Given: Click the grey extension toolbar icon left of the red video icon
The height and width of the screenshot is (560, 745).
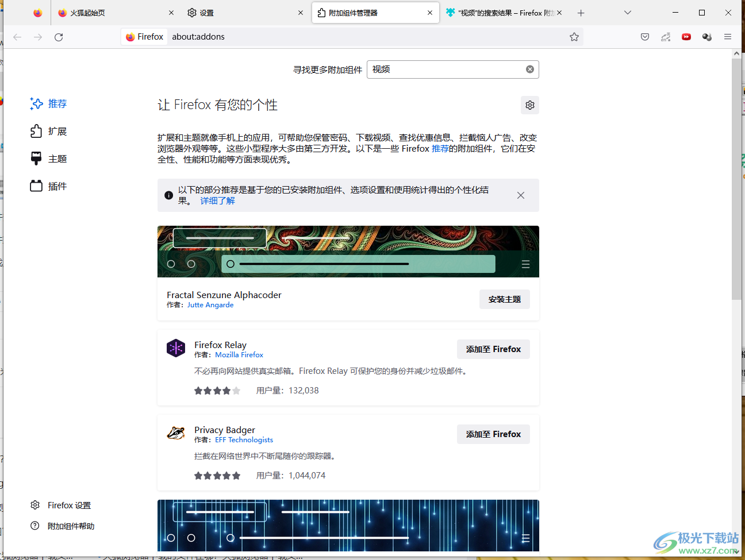Looking at the screenshot, I should click(x=666, y=37).
